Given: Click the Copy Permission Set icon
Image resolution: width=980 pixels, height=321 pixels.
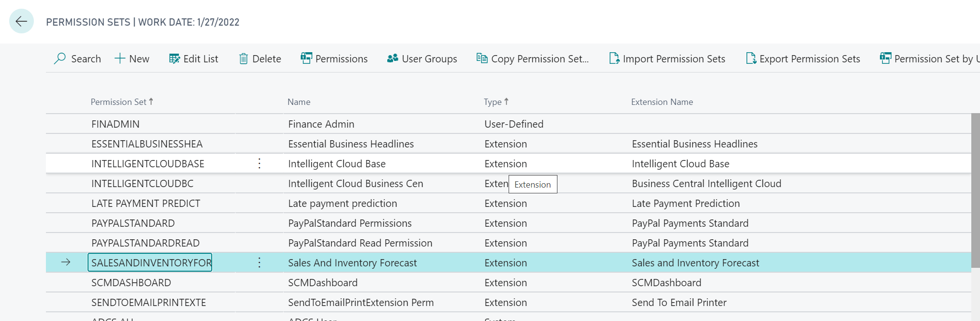Looking at the screenshot, I should [x=482, y=58].
